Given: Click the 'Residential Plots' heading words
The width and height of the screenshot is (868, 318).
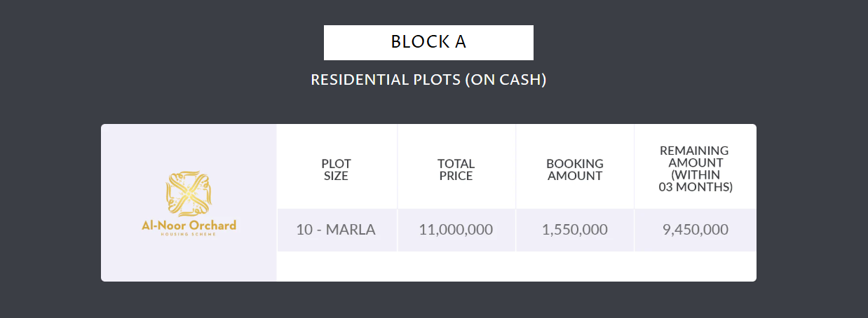Looking at the screenshot, I should pyautogui.click(x=385, y=80).
